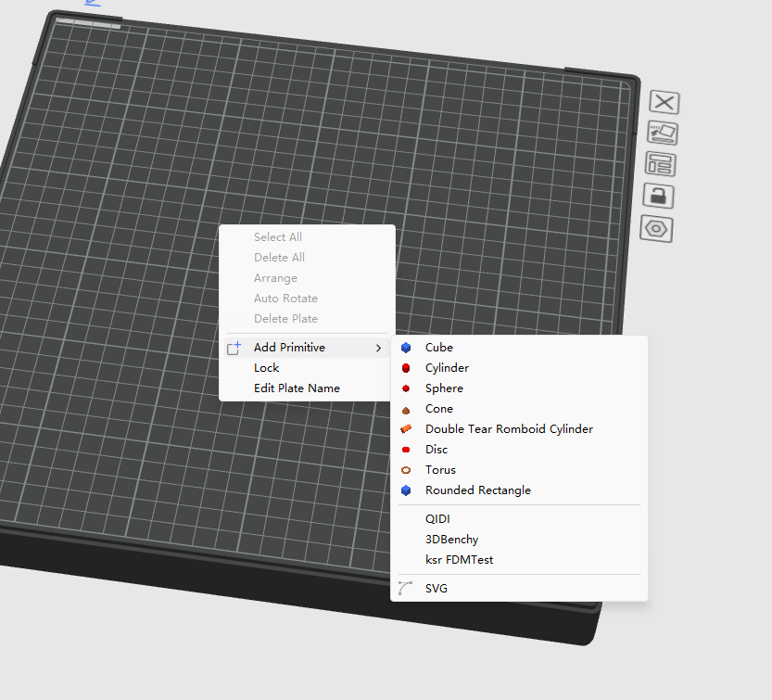Click the plate close X icon
The width and height of the screenshot is (772, 700).
(664, 103)
